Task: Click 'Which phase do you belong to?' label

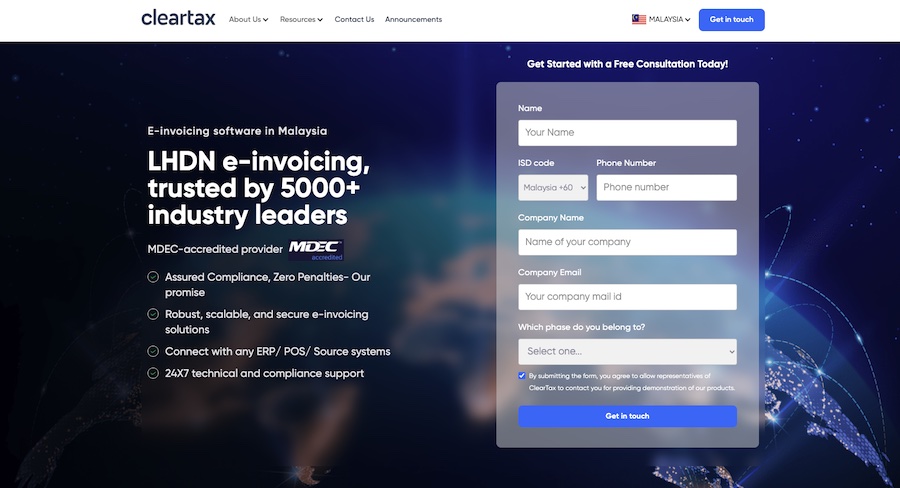Action: (581, 327)
